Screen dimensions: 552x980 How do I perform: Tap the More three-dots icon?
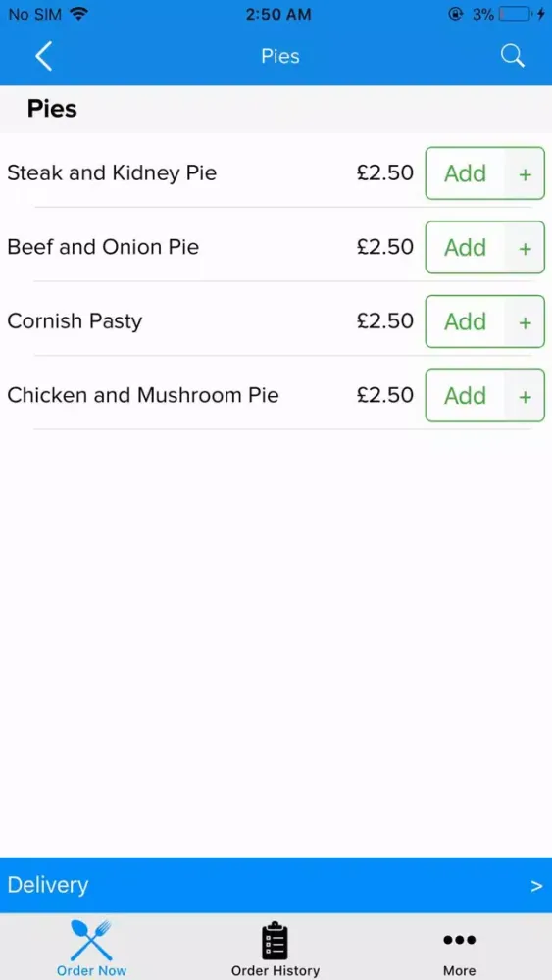(460, 940)
